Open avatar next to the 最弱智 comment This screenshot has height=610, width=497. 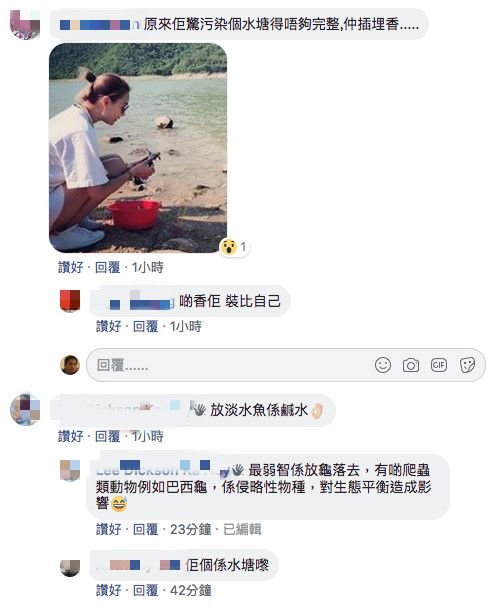pyautogui.click(x=70, y=470)
